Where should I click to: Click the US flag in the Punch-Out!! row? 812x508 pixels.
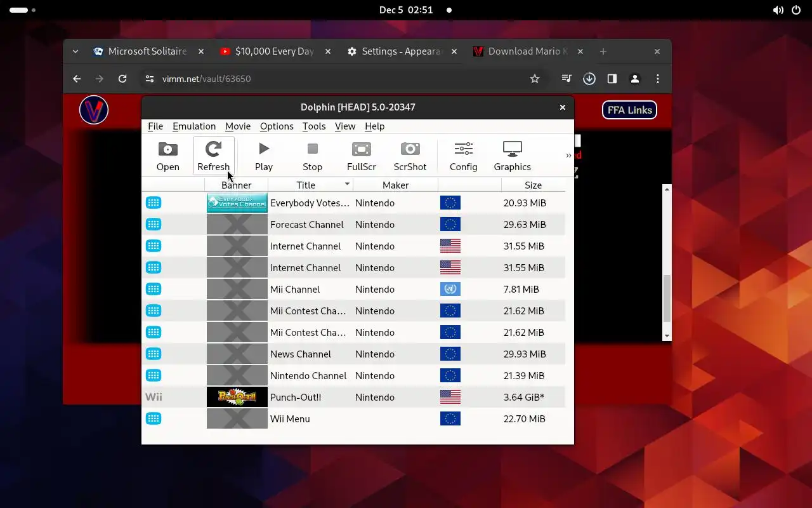click(450, 397)
